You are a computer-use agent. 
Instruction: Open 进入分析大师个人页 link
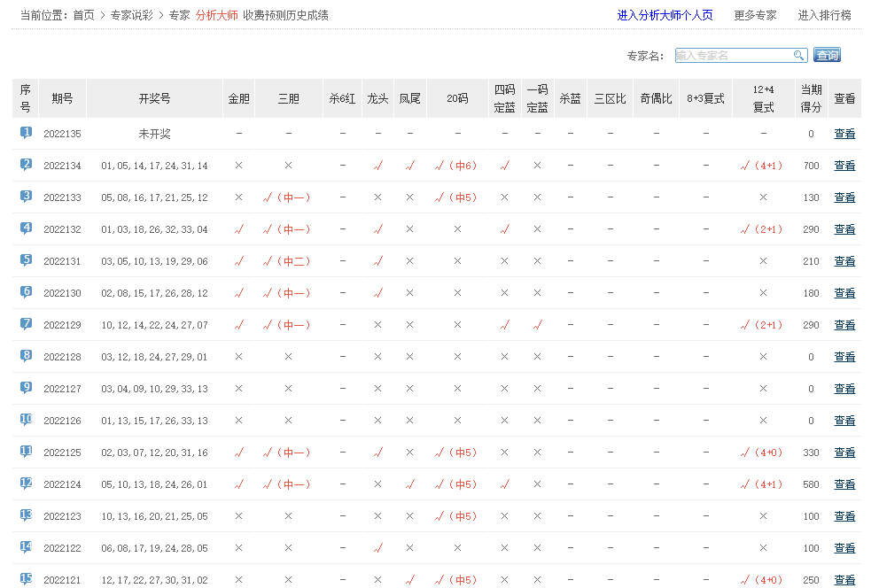[x=665, y=15]
